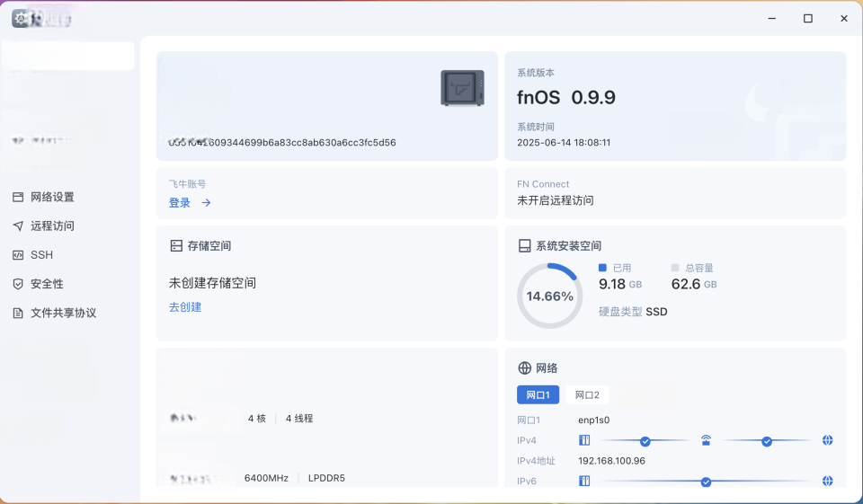Click the file sharing protocol document icon

click(x=18, y=313)
